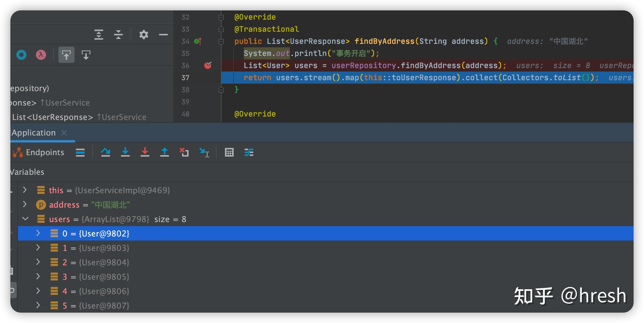
Task: Open the settings gear in the structure panel
Action: pyautogui.click(x=144, y=35)
